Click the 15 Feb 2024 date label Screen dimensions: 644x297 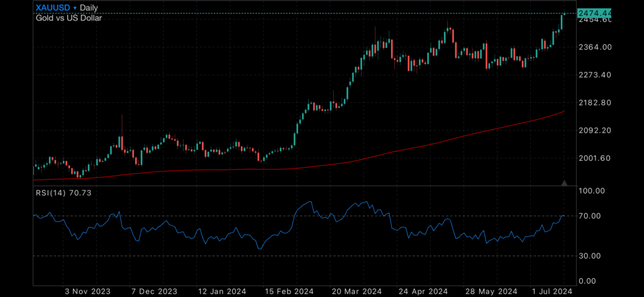[288, 291]
